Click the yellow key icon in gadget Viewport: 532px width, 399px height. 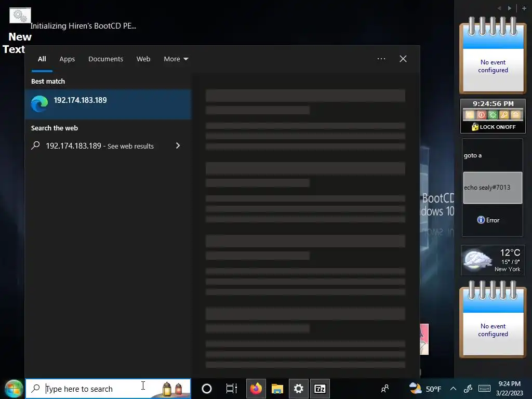(x=504, y=115)
